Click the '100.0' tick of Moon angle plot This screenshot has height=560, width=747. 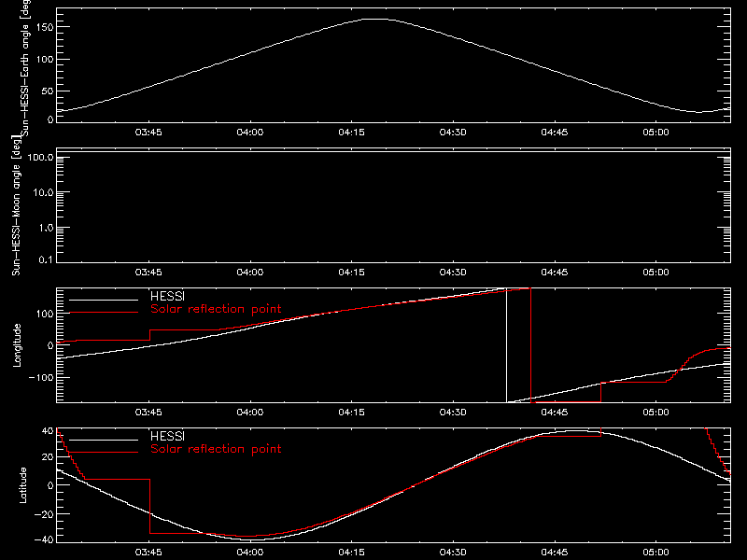pyautogui.click(x=41, y=157)
